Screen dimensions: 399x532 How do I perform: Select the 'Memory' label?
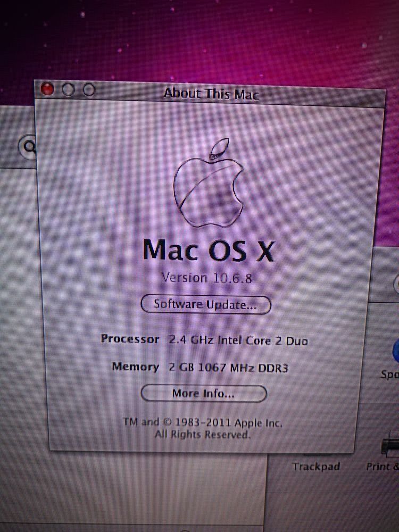pos(135,367)
